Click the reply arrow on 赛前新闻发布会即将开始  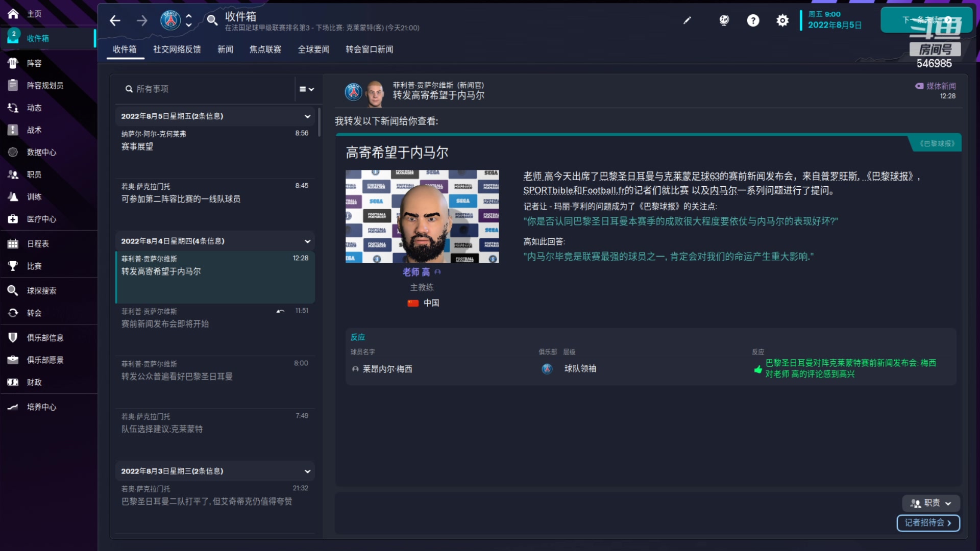click(280, 311)
